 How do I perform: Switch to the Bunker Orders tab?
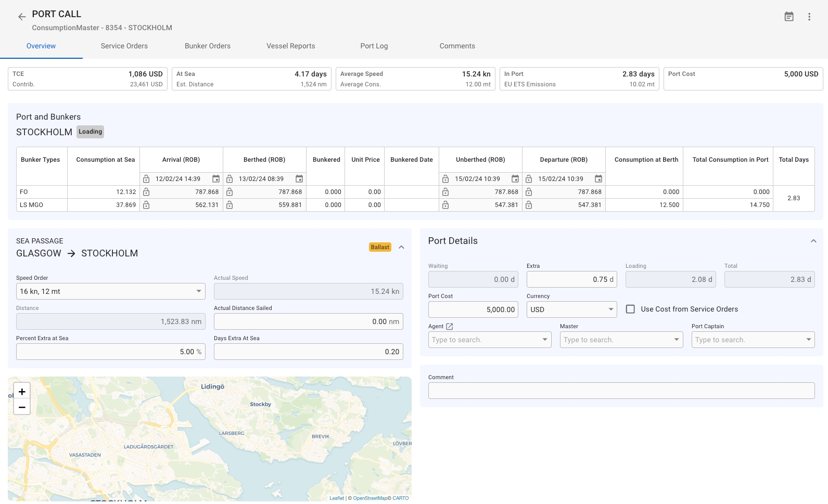(x=207, y=46)
